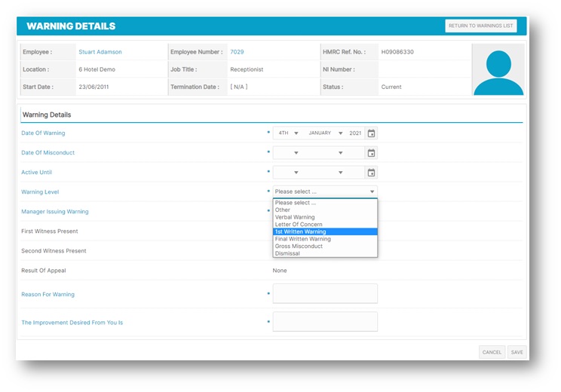Click Return To Warnings List button
This screenshot has width=561, height=392.
click(481, 26)
